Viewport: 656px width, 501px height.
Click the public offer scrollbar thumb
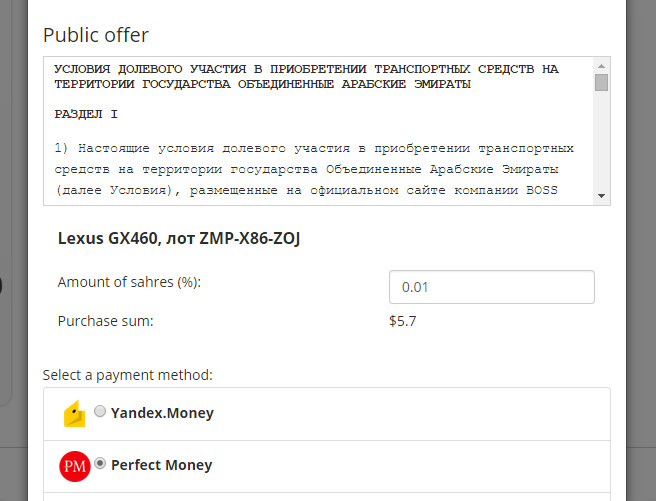click(601, 83)
